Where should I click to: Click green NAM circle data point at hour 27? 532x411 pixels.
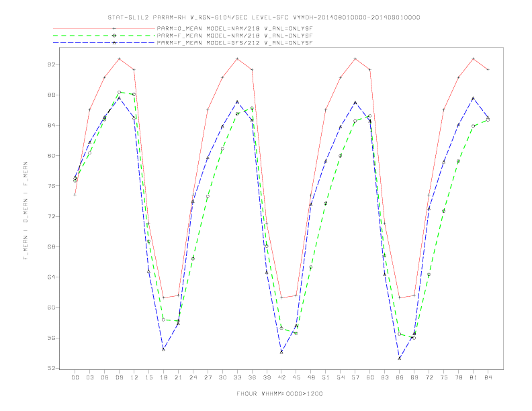pos(208,196)
